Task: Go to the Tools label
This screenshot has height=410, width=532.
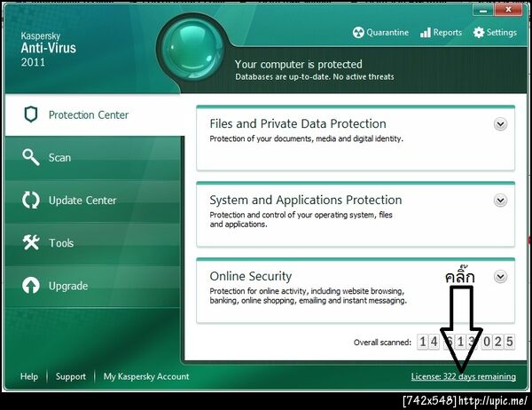Action: click(61, 243)
